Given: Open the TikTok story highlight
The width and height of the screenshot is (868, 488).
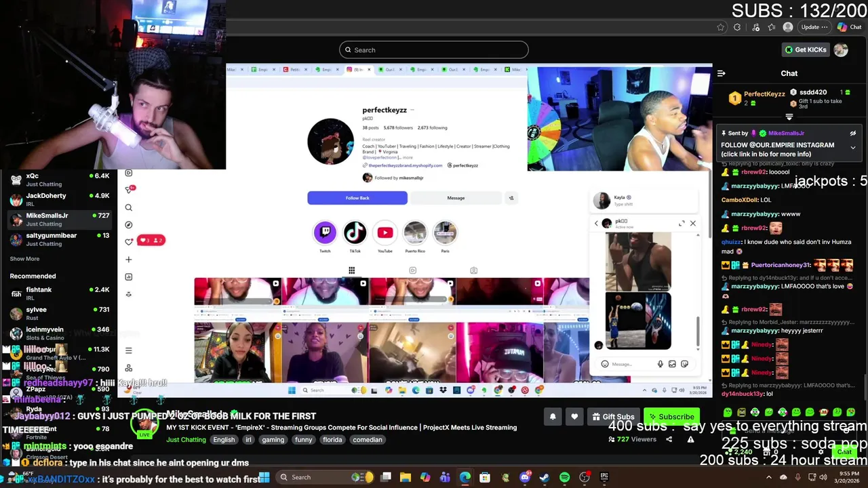Looking at the screenshot, I should click(355, 232).
